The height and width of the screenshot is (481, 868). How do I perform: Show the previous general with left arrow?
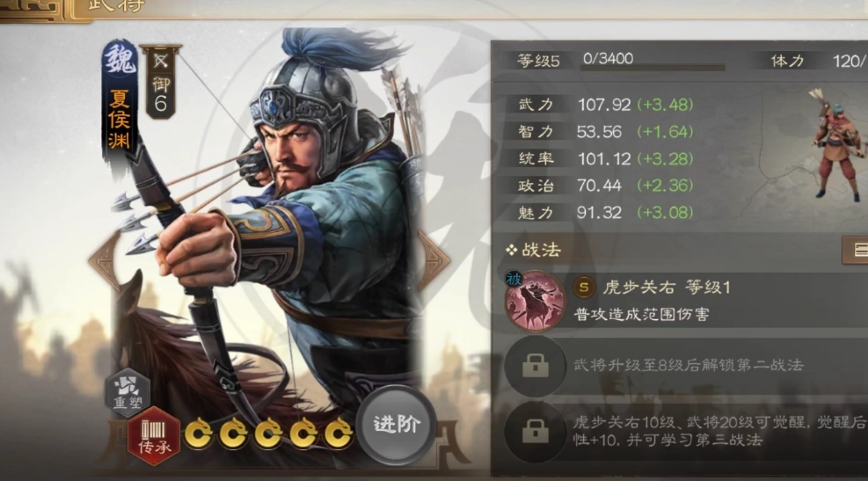[105, 260]
